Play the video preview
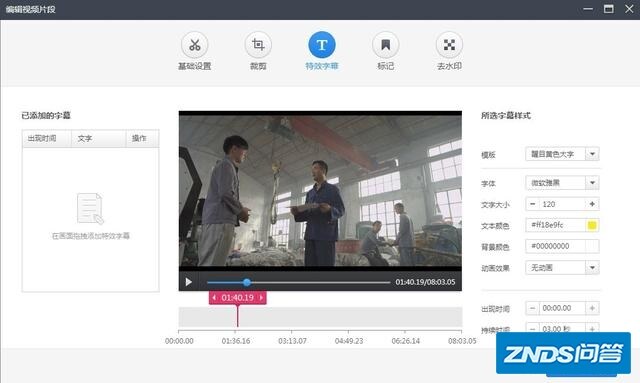This screenshot has height=383, width=640. [x=189, y=282]
